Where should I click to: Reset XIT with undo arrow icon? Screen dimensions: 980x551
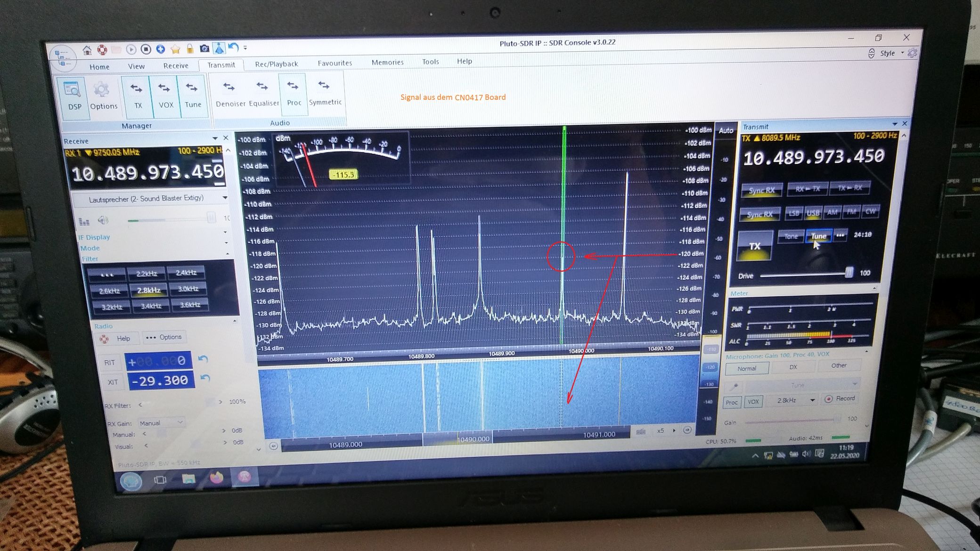click(204, 378)
